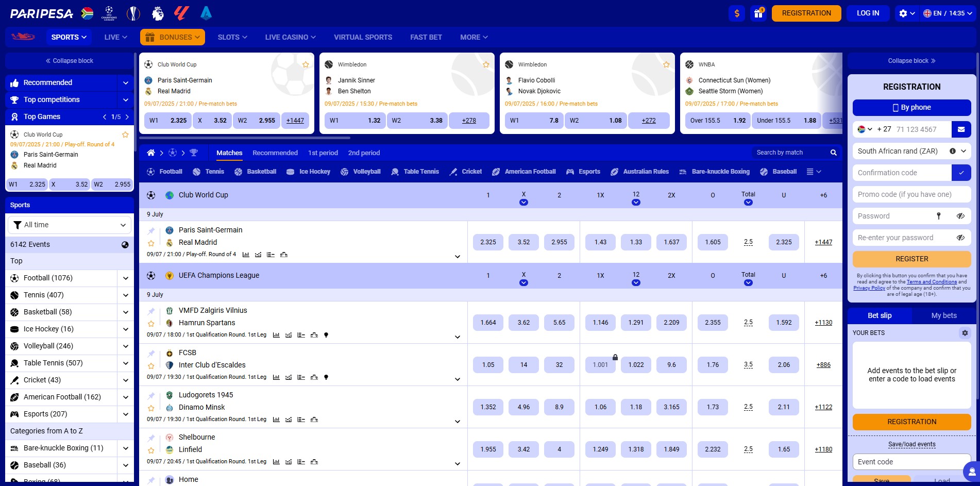This screenshot has width=980, height=486.
Task: Favorite the Jannik Sinner Wimbledon card
Action: [x=486, y=64]
